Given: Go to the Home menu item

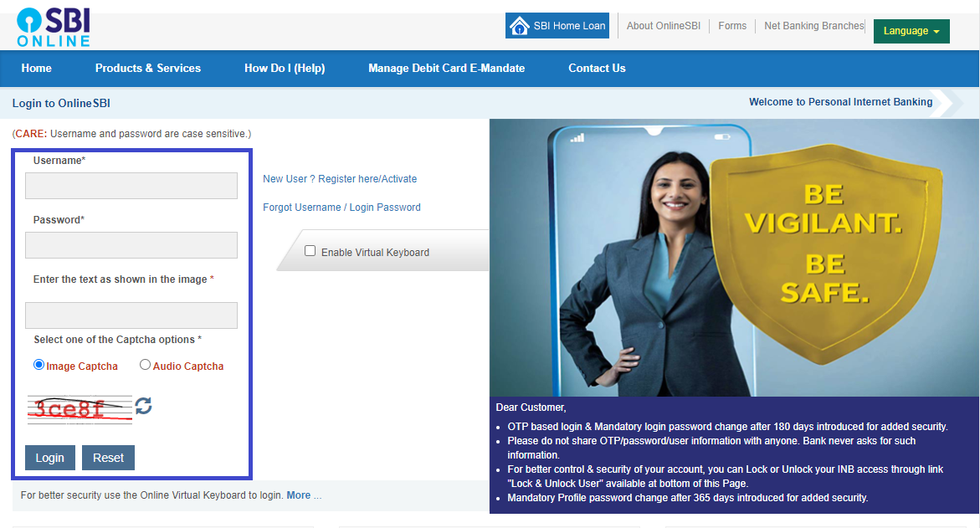Looking at the screenshot, I should [37, 69].
